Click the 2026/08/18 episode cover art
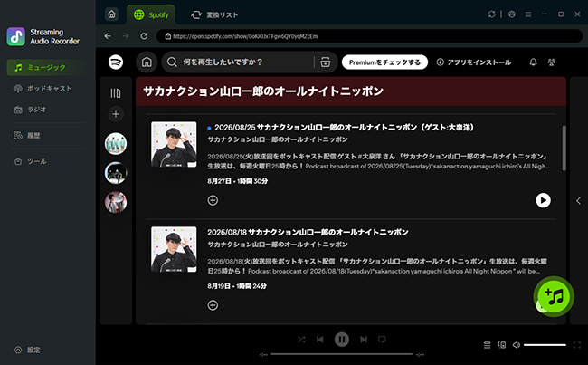 (x=174, y=249)
